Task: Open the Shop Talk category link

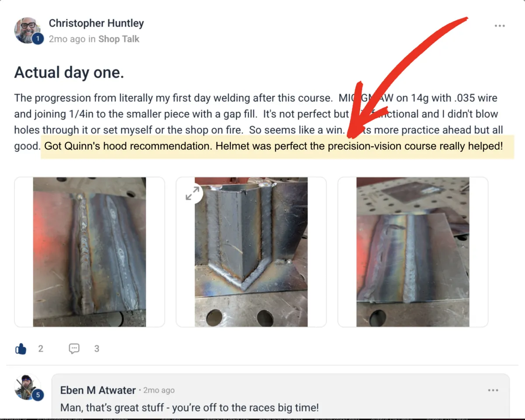Action: [119, 39]
